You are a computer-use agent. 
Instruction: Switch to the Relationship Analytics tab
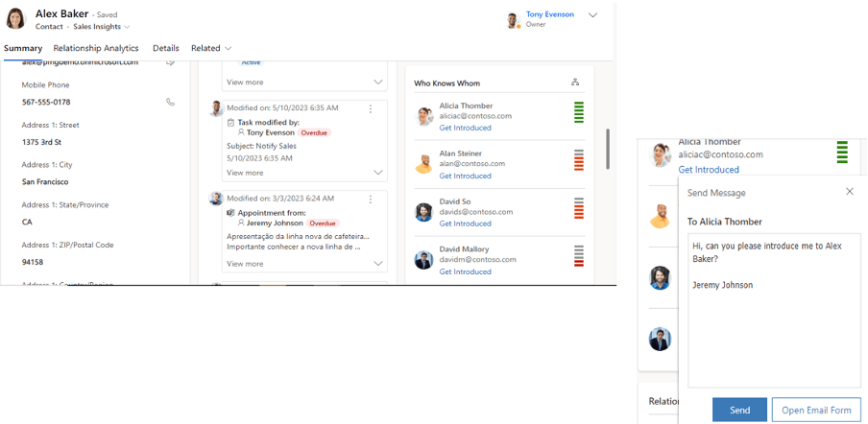coord(96,48)
